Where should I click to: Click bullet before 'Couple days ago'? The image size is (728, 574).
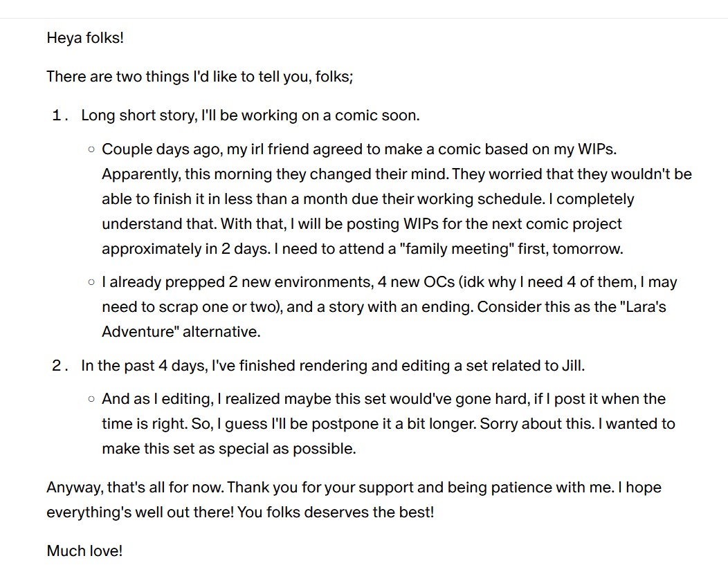[91, 149]
